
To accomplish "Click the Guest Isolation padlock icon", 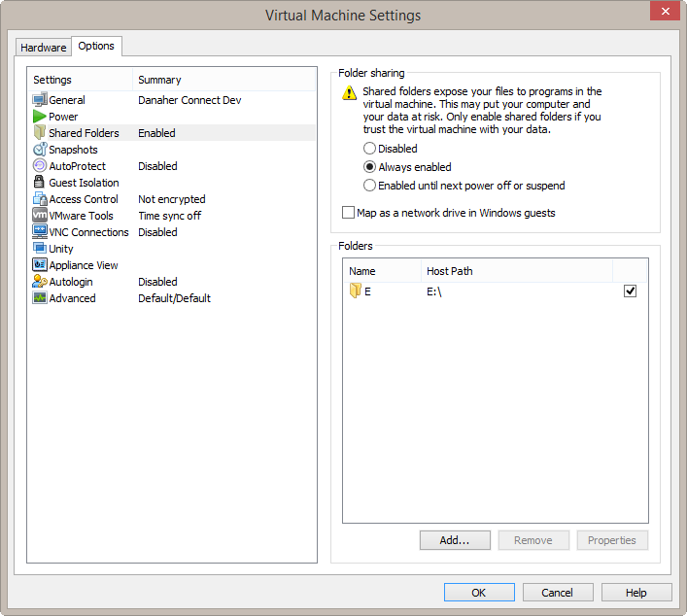I will pyautogui.click(x=40, y=183).
